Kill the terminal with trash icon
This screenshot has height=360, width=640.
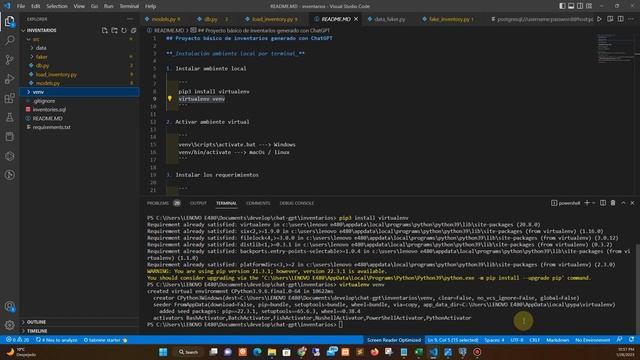click(x=613, y=203)
